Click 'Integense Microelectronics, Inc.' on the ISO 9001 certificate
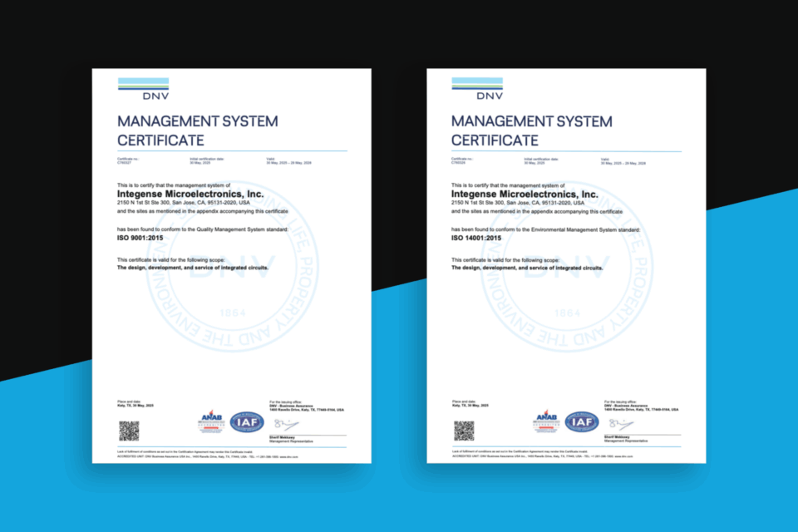This screenshot has height=532, width=798. click(190, 194)
